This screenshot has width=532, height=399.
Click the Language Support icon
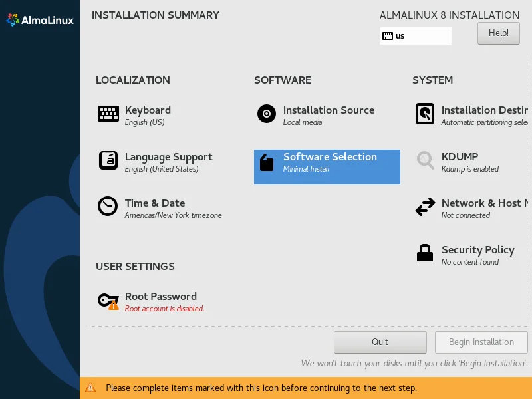pos(108,160)
